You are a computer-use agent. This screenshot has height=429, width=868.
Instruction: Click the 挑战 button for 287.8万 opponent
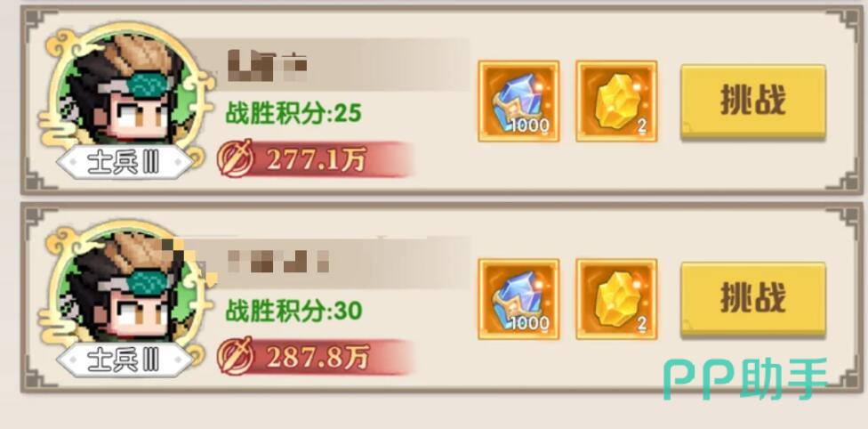coord(753,299)
